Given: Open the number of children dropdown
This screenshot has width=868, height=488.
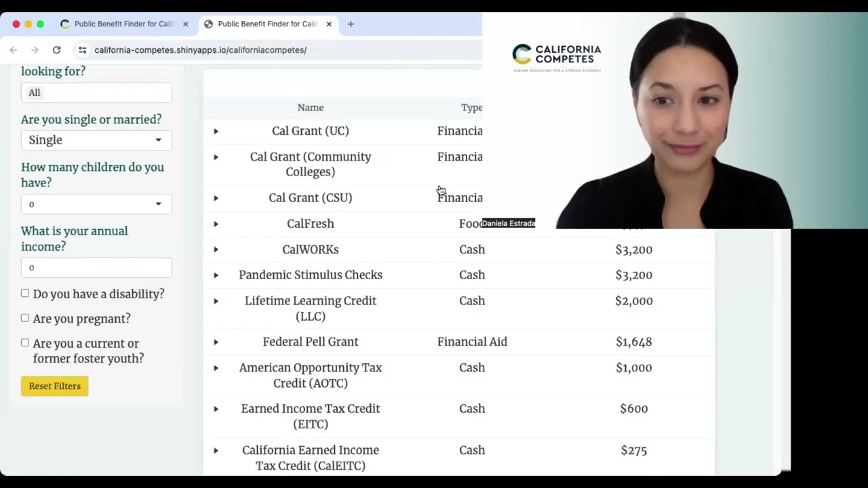Looking at the screenshot, I should coord(96,204).
